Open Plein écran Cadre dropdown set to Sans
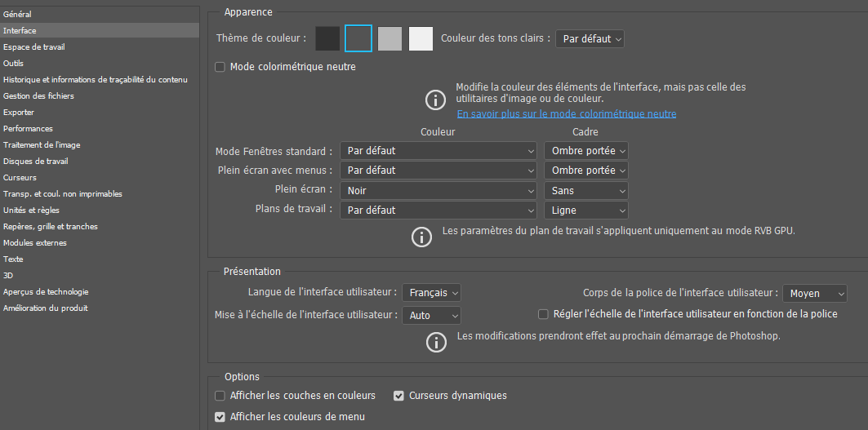The image size is (868, 430). [x=585, y=190]
